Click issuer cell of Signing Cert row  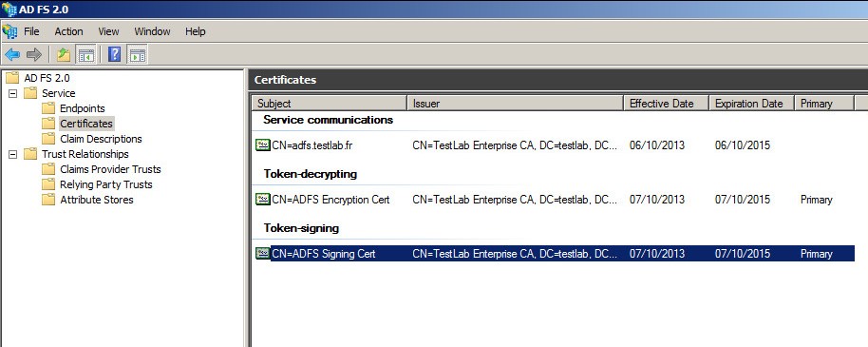pyautogui.click(x=515, y=254)
